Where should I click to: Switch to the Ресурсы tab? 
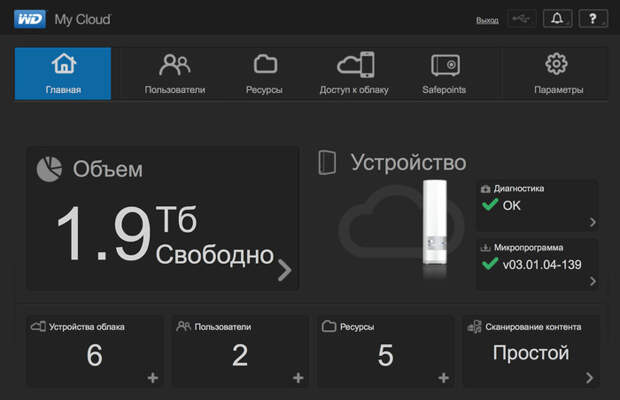pyautogui.click(x=264, y=74)
